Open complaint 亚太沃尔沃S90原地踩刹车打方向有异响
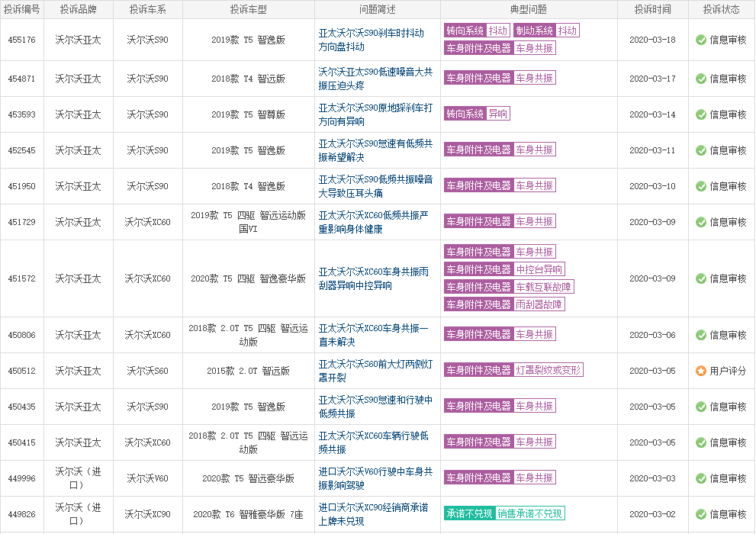Viewport: 756px width, 534px height. (375, 114)
